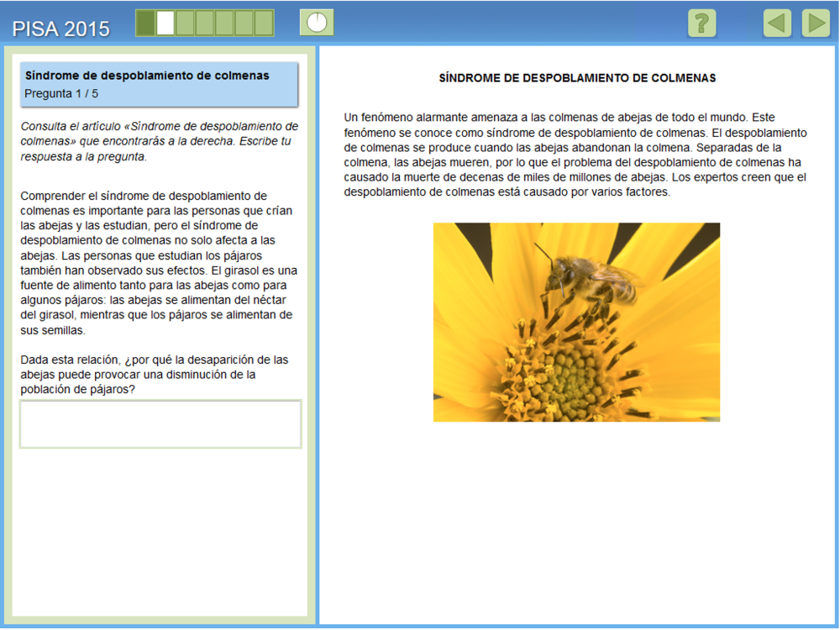Click the bee on sunflower photo
This screenshot has width=840, height=630.
(x=576, y=322)
